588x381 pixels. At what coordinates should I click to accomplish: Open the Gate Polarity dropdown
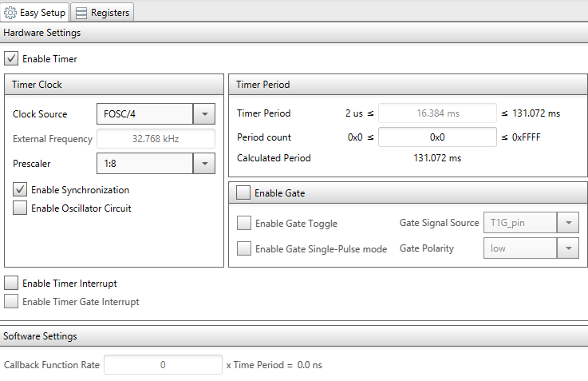pyautogui.click(x=568, y=248)
